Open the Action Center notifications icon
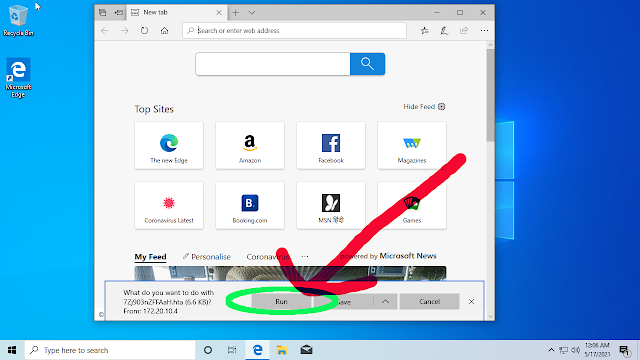640x360 pixels. pyautogui.click(x=624, y=350)
